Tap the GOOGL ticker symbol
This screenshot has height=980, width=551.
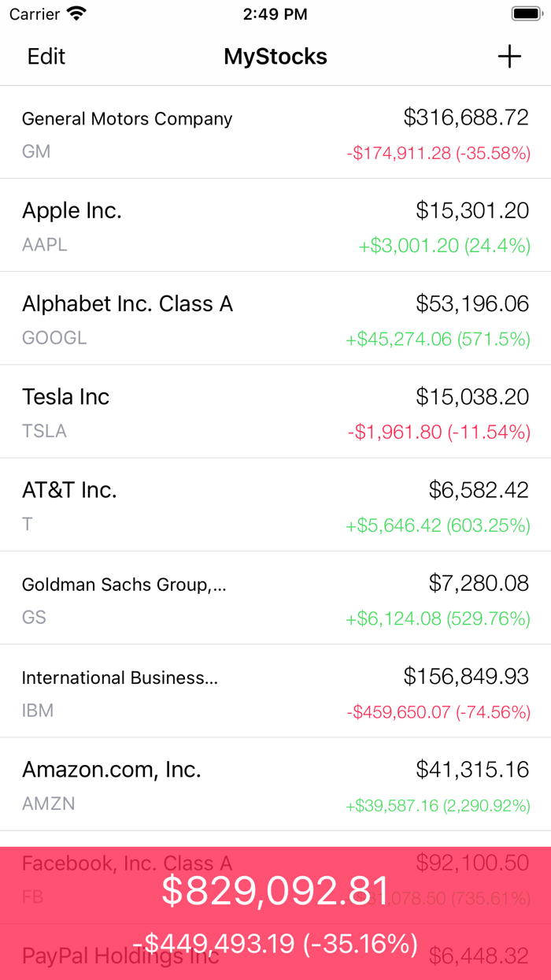pyautogui.click(x=54, y=338)
